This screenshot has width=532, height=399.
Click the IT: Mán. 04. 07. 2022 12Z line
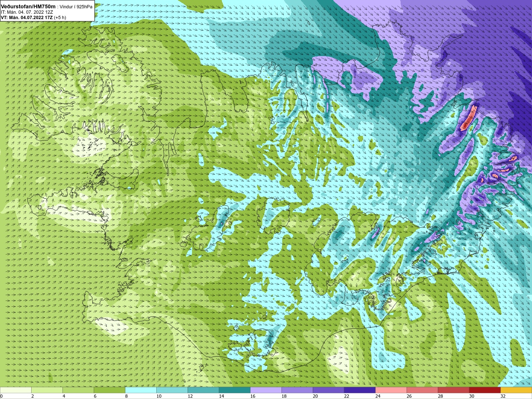point(27,12)
